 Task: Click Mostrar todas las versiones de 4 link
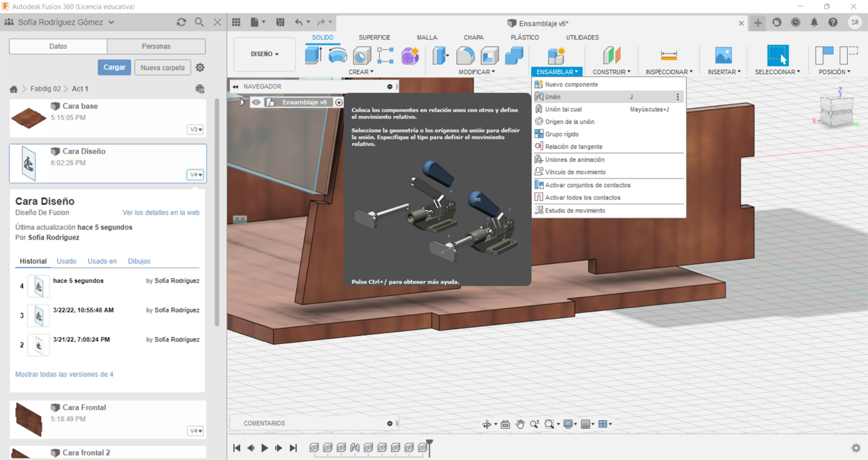[x=64, y=375]
